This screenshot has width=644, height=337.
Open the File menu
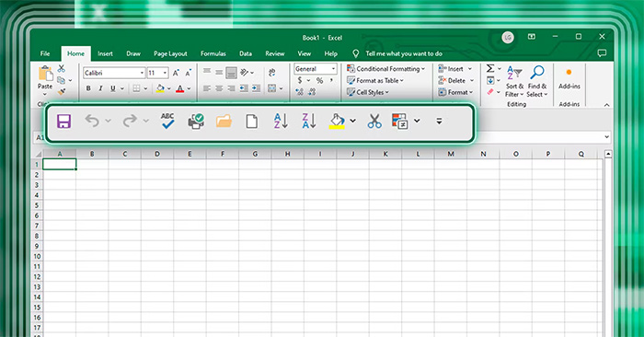click(45, 53)
